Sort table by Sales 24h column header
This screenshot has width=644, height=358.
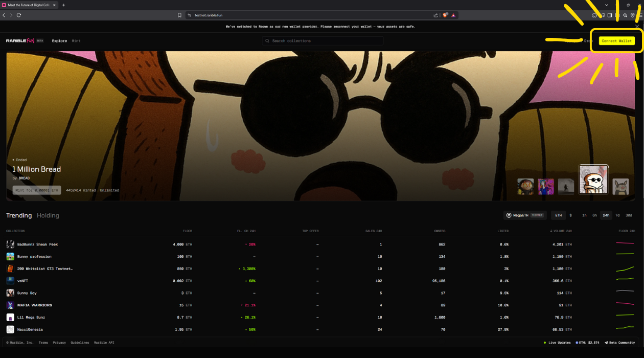pos(374,231)
